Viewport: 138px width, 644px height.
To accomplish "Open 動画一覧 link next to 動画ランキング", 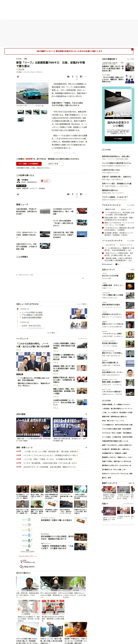I will click(131, 483).
